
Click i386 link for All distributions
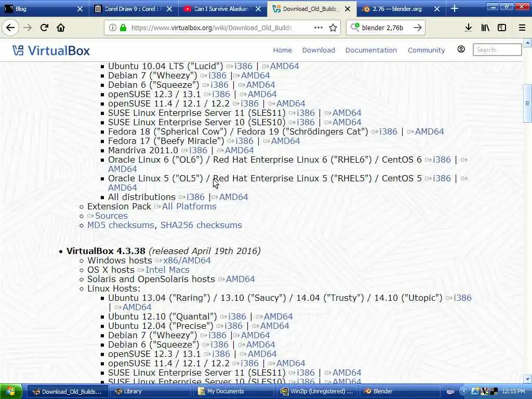(196, 197)
